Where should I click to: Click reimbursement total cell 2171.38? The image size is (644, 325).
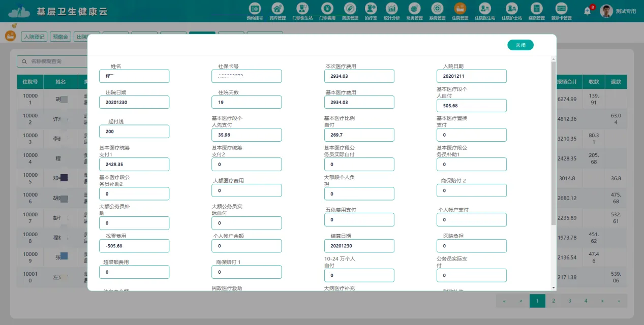(x=567, y=277)
